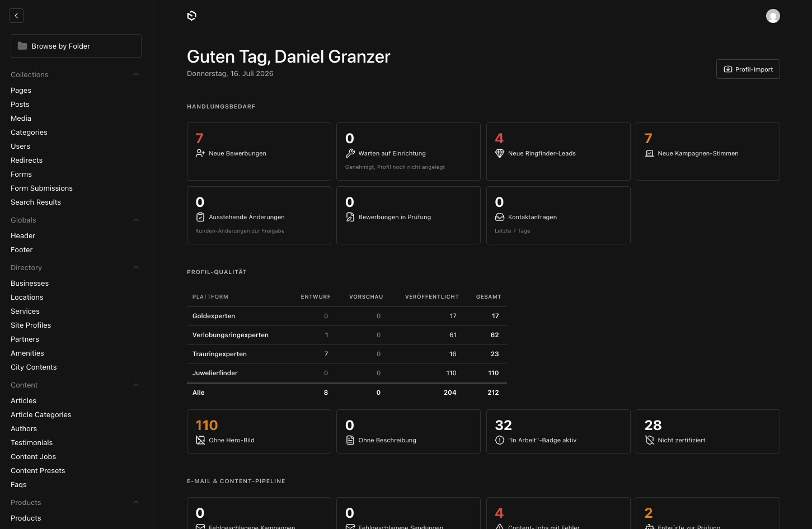Click the image-off icon for Ohne Hero-Bild
The image size is (812, 529).
[200, 440]
